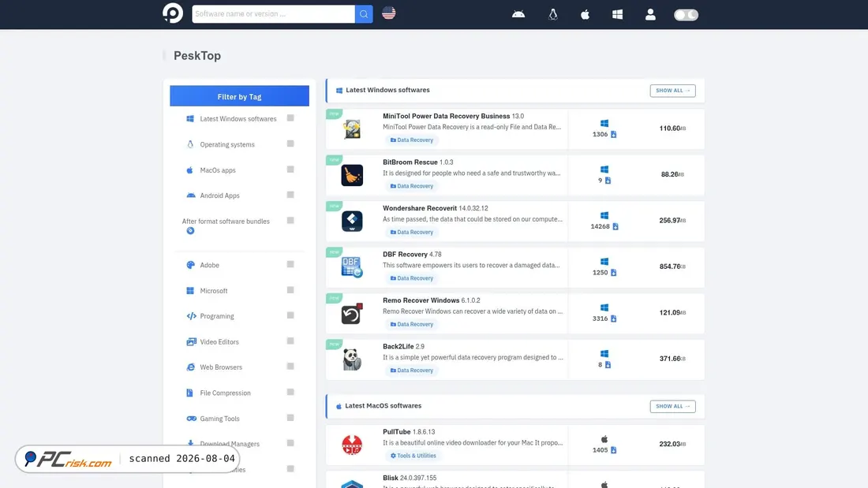
Task: Open MiniTool Power Data Recovery Business title
Action: pyautogui.click(x=446, y=116)
